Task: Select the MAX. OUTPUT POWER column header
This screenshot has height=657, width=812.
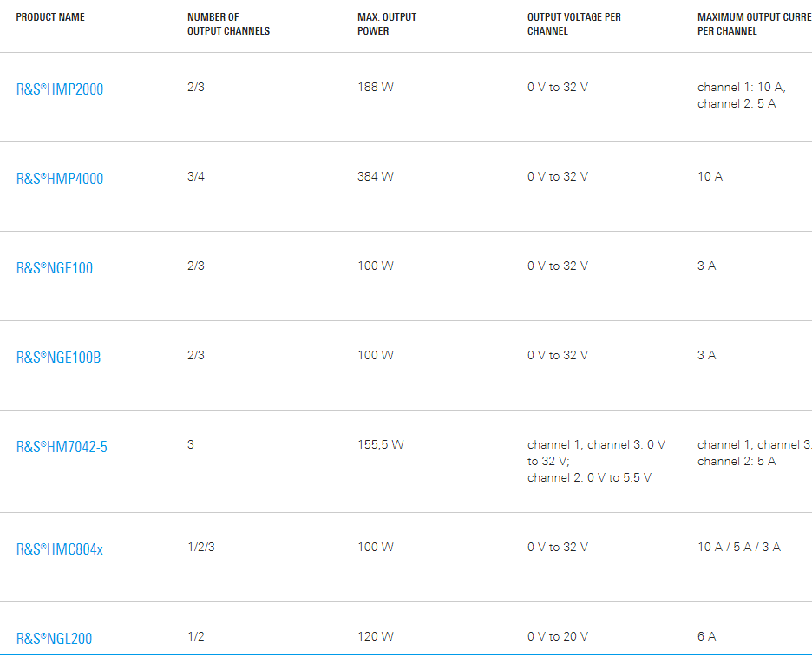Action: [387, 23]
